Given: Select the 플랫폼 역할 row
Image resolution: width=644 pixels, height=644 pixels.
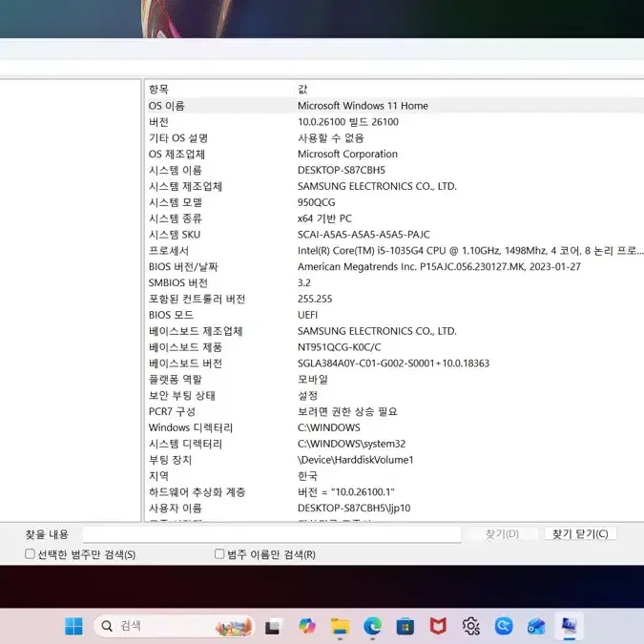Looking at the screenshot, I should pyautogui.click(x=394, y=380).
